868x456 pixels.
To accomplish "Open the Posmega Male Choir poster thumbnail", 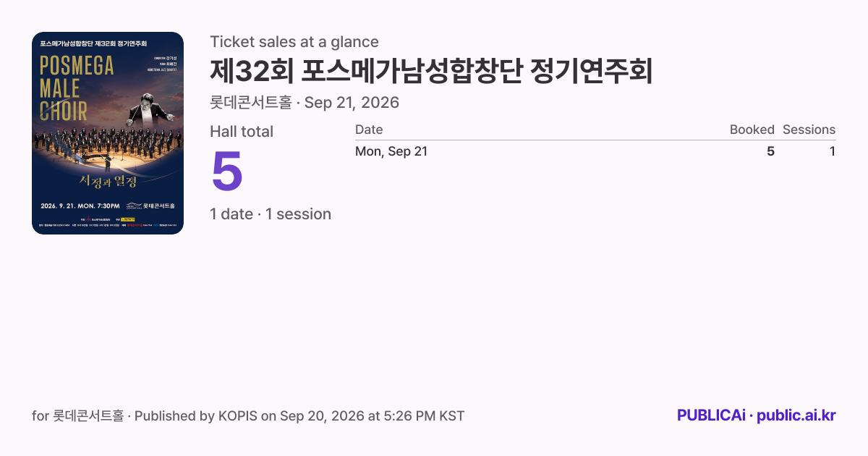I will coord(108,133).
